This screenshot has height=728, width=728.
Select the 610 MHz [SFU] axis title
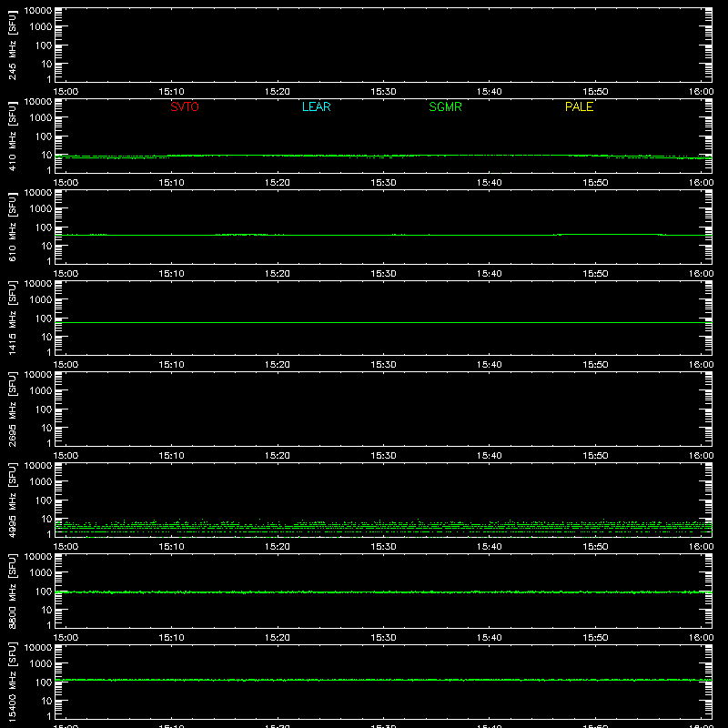pyautogui.click(x=12, y=227)
